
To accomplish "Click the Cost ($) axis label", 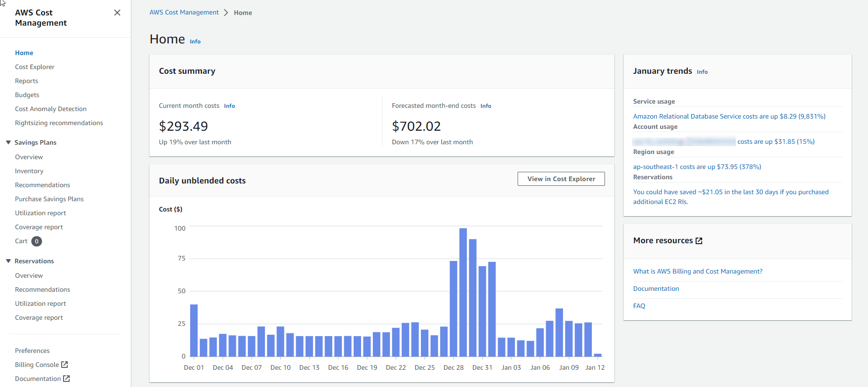I will [171, 209].
